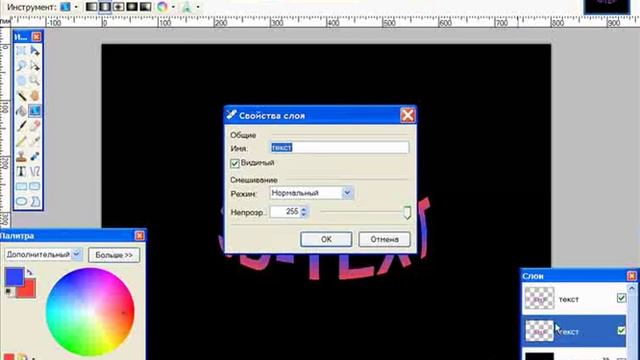The image size is (640, 360).
Task: Open the gradient color mode dropdown arrow
Action: point(173,7)
